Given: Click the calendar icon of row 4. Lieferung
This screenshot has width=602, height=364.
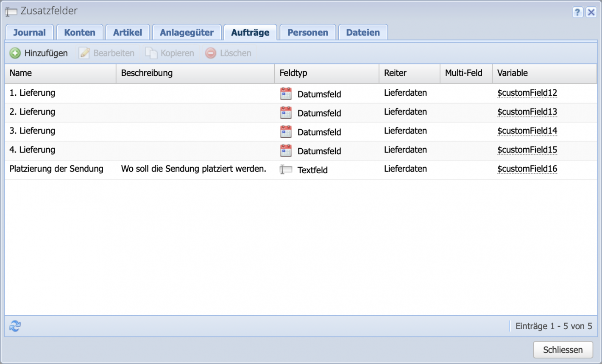Looking at the screenshot, I should pyautogui.click(x=286, y=150).
